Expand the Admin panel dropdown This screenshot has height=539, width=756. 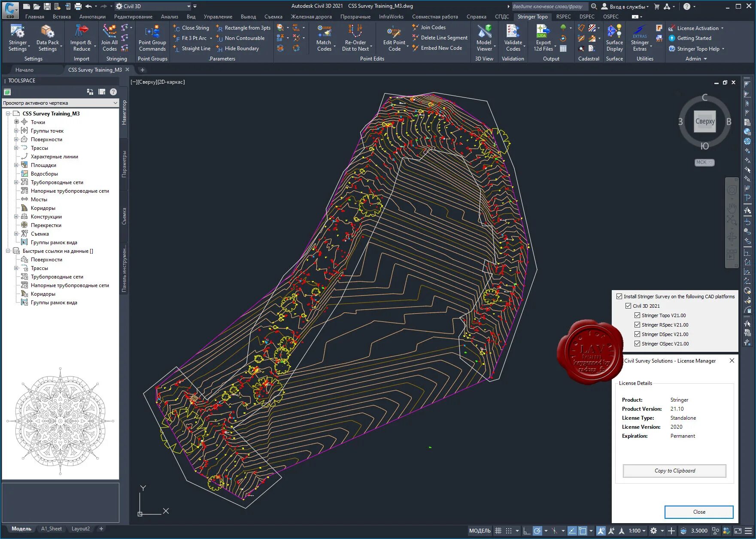coord(696,59)
